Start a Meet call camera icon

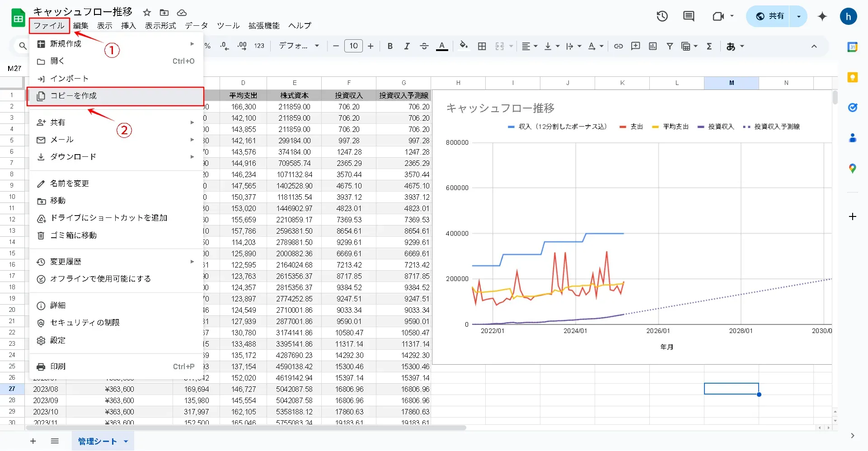coord(718,16)
